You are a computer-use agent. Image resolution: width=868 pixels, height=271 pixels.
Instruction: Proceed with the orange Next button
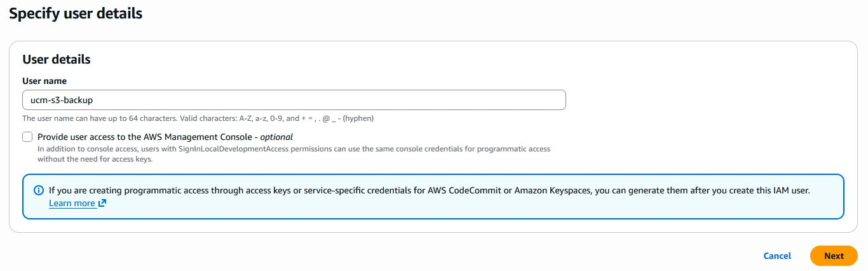click(x=834, y=256)
